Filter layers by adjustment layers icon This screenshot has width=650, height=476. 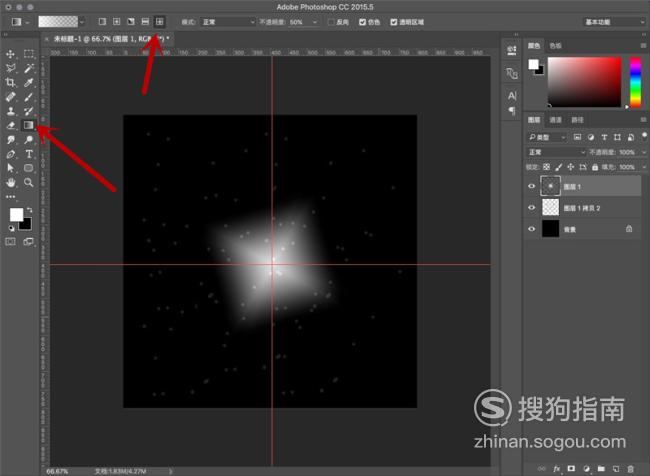coord(591,137)
